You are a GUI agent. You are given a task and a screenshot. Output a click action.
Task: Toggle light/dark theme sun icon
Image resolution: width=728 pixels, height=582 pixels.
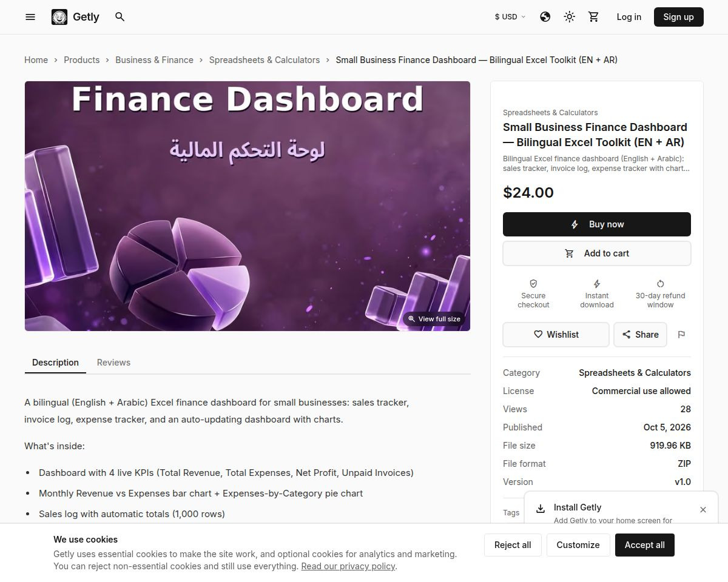coord(570,17)
